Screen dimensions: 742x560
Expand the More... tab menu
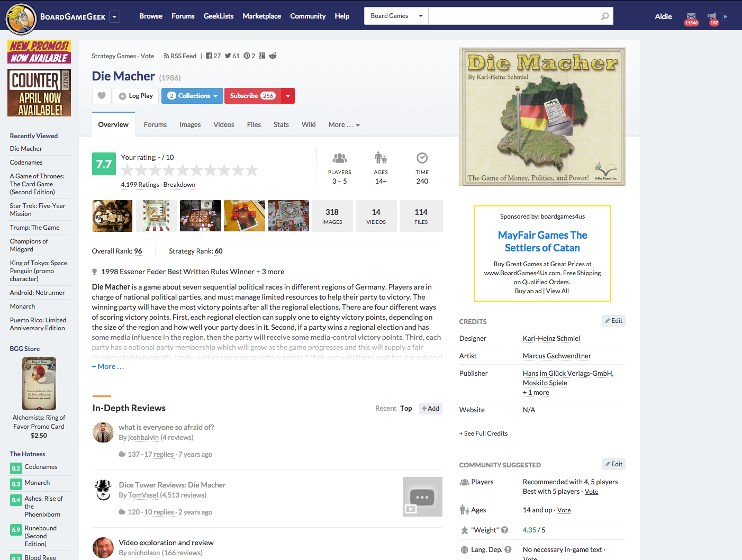(x=344, y=125)
